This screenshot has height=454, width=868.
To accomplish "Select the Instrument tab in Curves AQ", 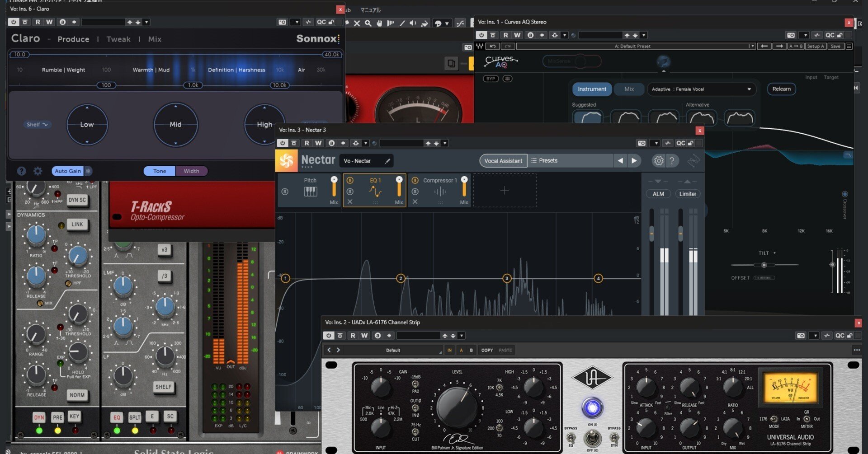I will 592,89.
